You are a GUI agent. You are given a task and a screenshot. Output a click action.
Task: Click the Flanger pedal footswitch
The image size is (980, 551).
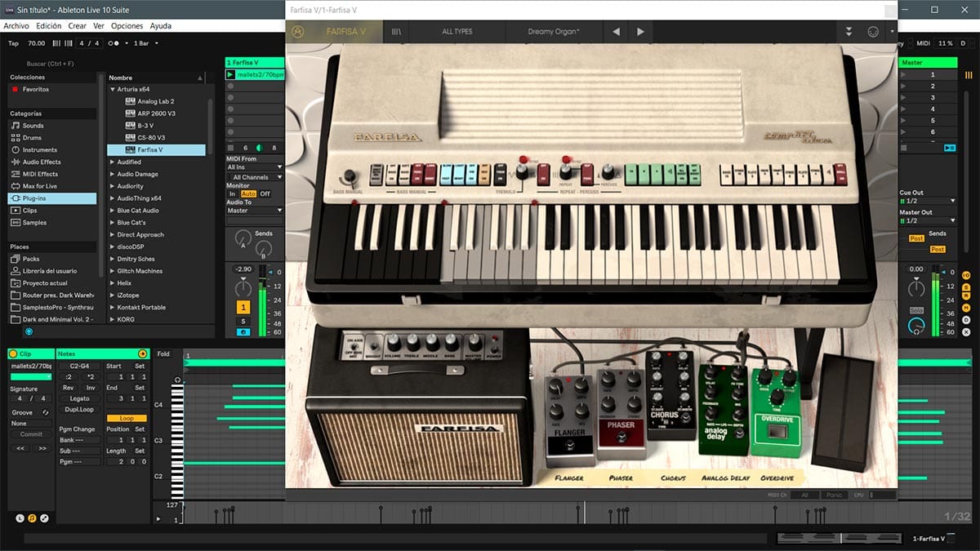(569, 444)
